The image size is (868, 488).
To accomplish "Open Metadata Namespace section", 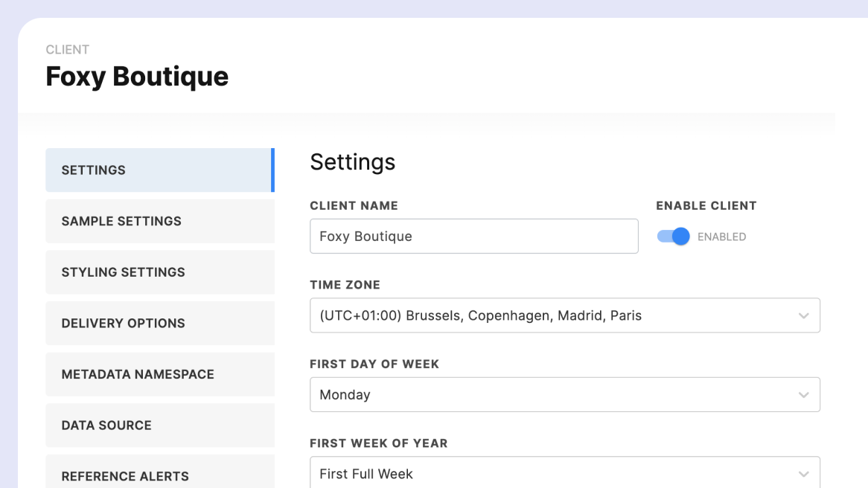I will (159, 374).
